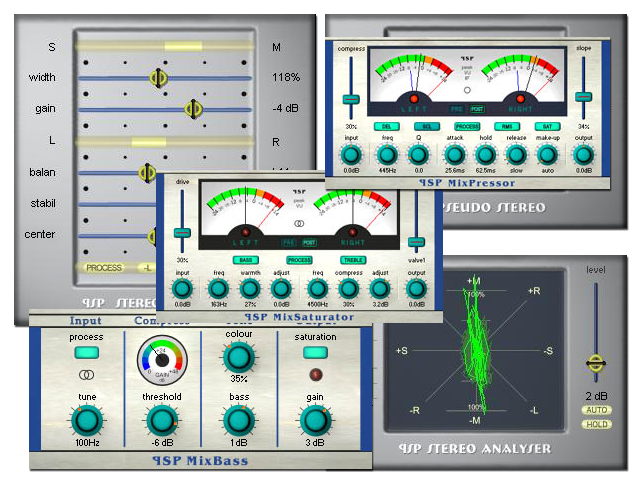640x480 pixels.
Task: Click the L/R balance meter bar
Action: [x=165, y=142]
